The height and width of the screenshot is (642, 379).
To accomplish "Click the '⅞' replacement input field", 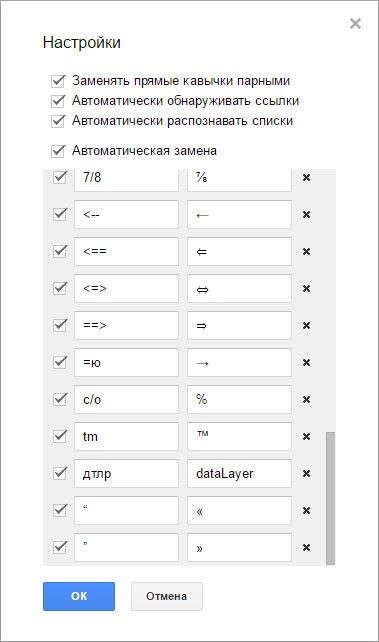I will tap(239, 179).
